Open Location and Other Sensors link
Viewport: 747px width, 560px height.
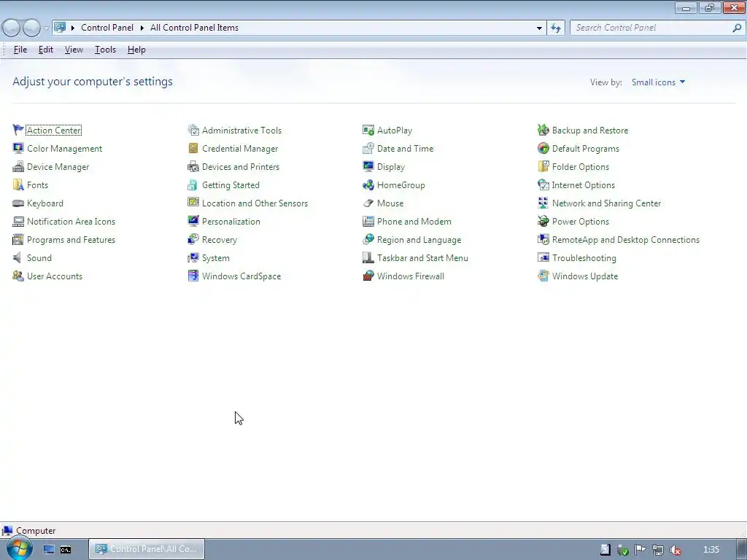(x=255, y=203)
